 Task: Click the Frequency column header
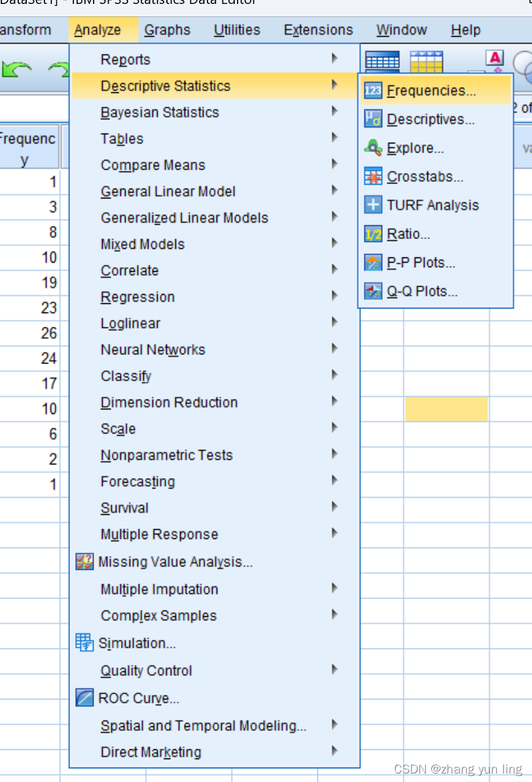(x=29, y=147)
